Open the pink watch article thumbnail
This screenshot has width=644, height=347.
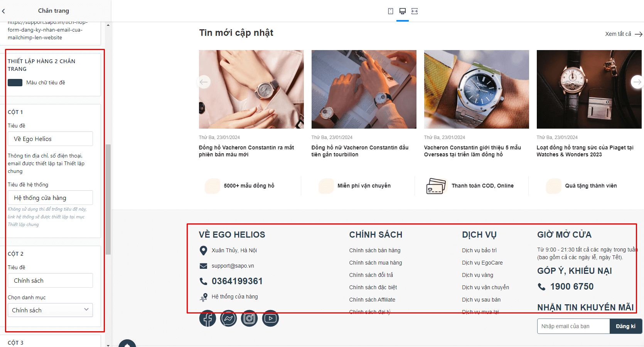(251, 89)
